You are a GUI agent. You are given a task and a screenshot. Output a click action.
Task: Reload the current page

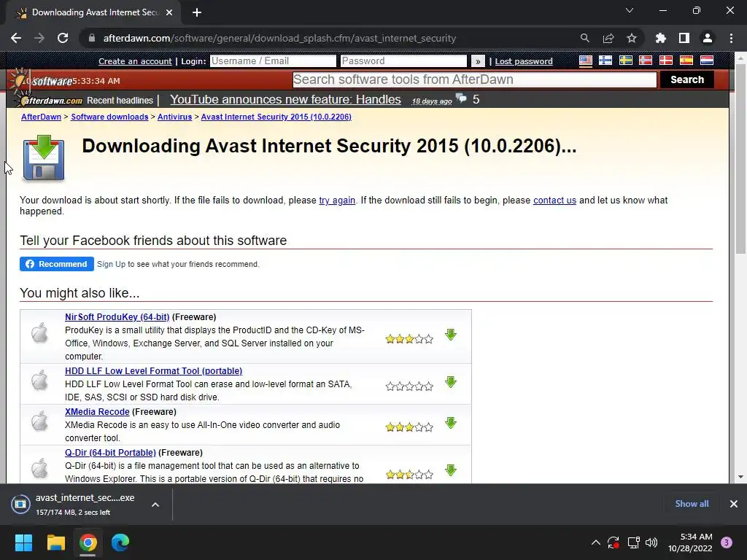tap(63, 38)
